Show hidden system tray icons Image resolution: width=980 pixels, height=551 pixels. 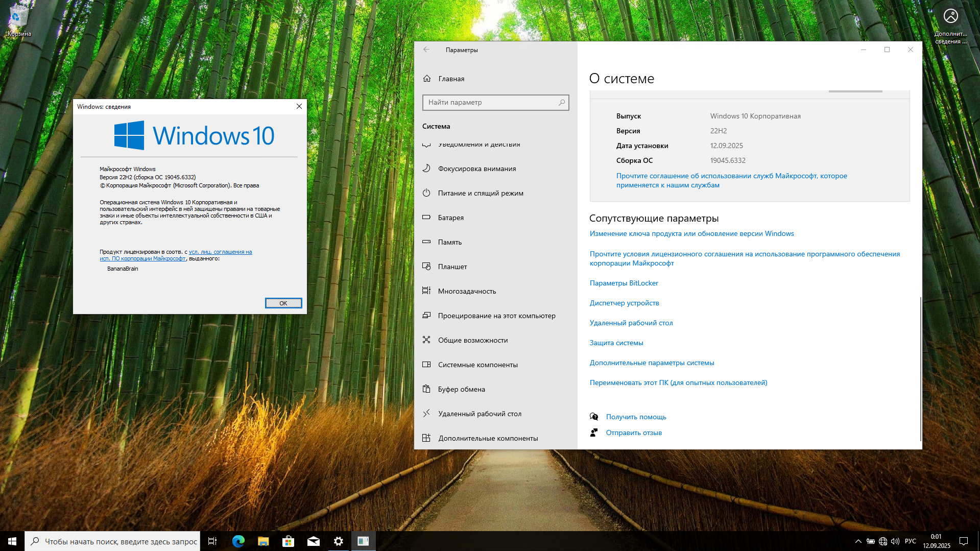[x=858, y=541]
